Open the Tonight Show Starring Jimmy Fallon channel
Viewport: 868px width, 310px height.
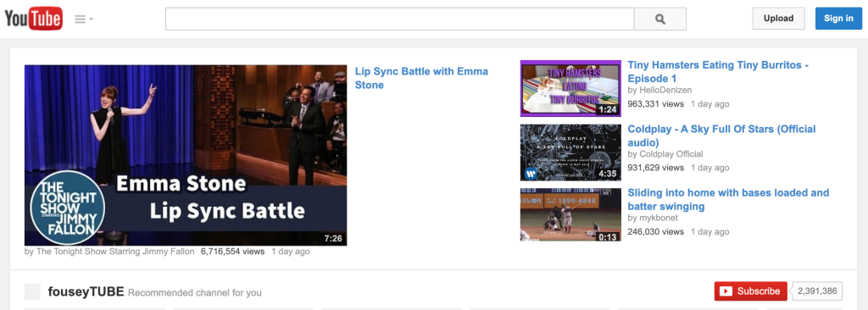(x=115, y=252)
